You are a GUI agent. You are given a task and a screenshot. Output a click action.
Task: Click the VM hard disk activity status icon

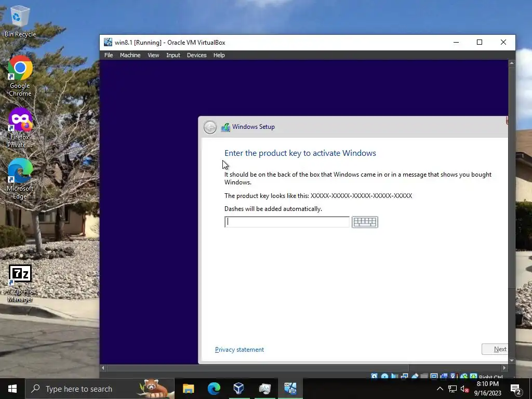pos(375,376)
